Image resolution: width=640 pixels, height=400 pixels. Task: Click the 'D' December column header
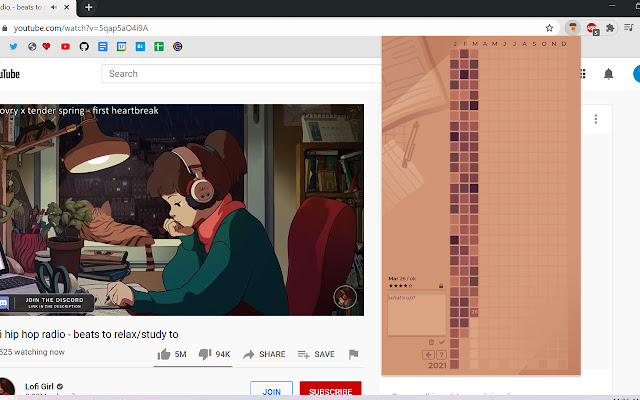(564, 44)
